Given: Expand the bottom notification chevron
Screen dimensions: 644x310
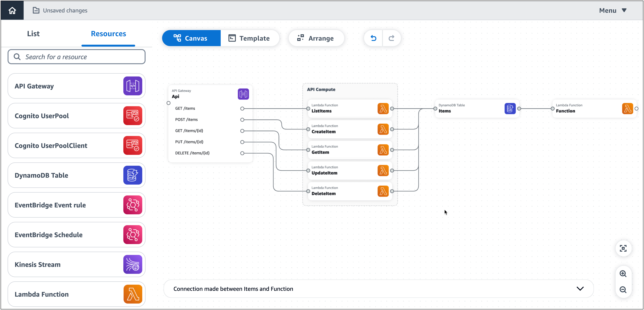Looking at the screenshot, I should click(x=580, y=288).
